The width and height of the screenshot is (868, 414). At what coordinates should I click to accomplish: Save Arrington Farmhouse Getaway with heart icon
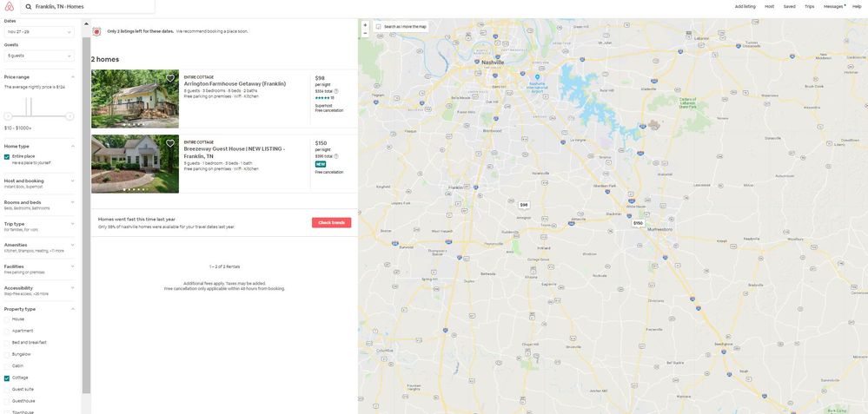170,78
